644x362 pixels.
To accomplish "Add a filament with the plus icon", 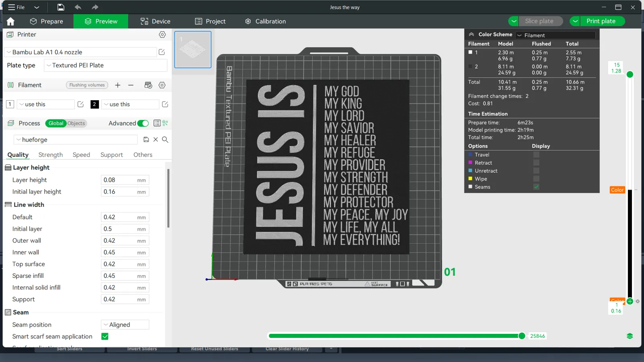I will [118, 85].
